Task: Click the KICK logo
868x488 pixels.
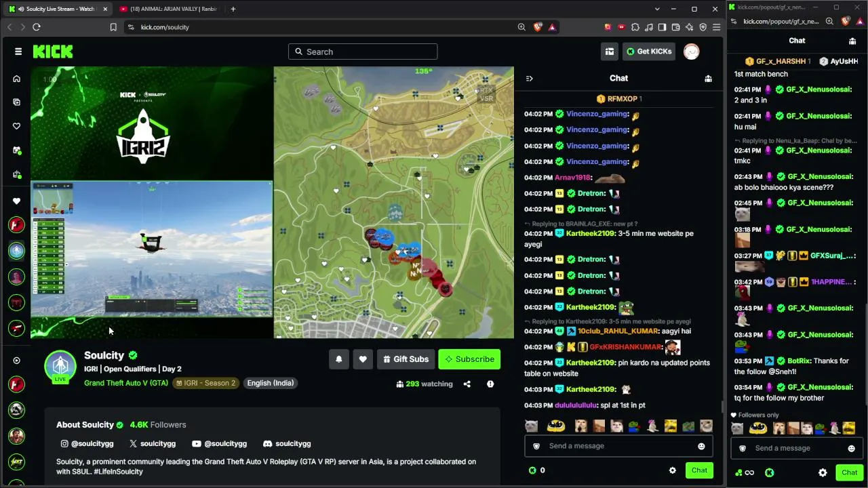Action: point(53,52)
